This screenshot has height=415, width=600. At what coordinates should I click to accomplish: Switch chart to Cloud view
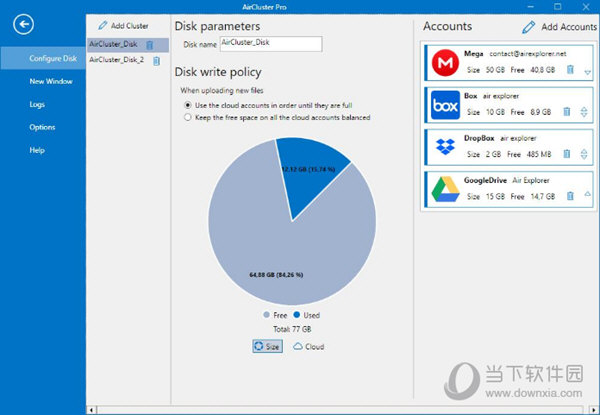tap(308, 347)
